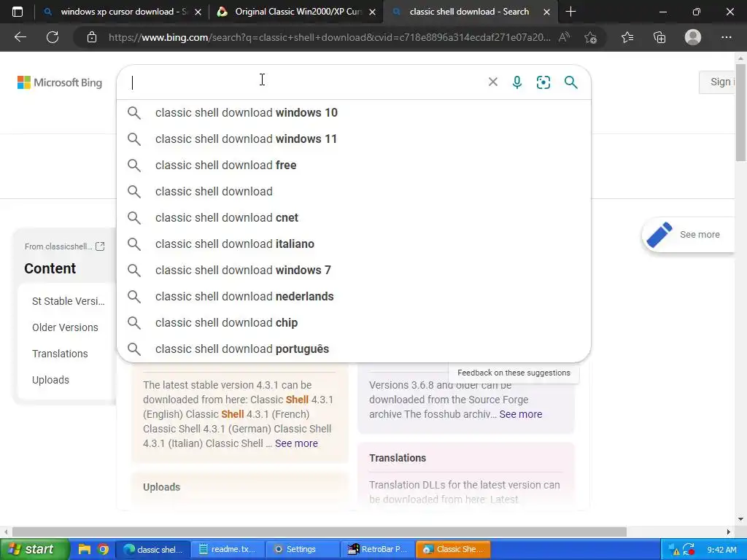Click the horizontal page scrollbar thumb
The width and height of the screenshot is (747, 560).
320,532
